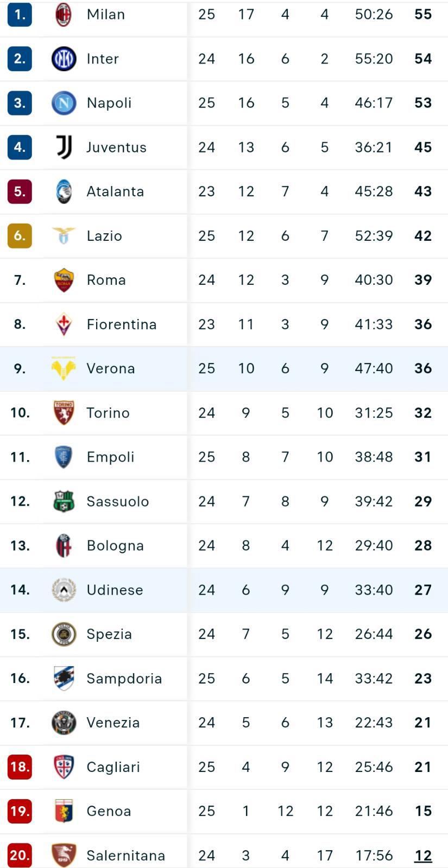The width and height of the screenshot is (448, 868).
Task: Open the Napoli team crest
Action: point(64,103)
